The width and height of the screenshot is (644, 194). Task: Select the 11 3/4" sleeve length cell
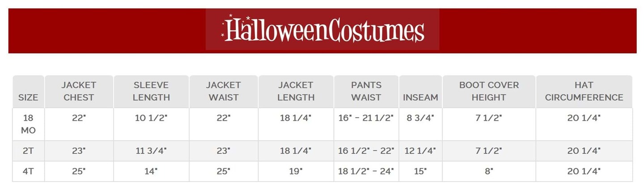(151, 151)
